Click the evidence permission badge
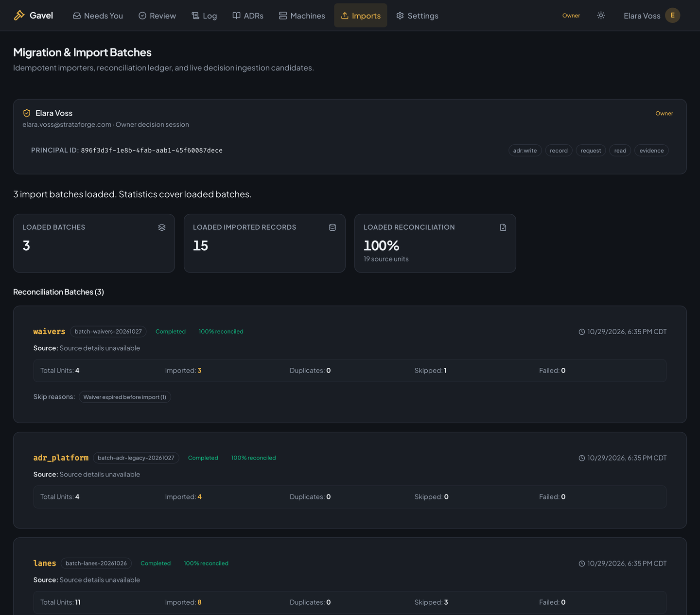This screenshot has width=700, height=615. point(651,151)
